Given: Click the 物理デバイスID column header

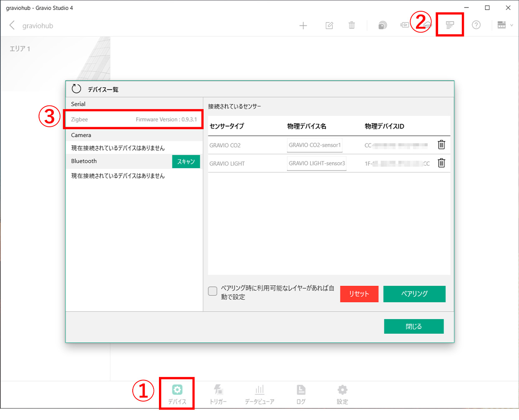Looking at the screenshot, I should pos(384,126).
